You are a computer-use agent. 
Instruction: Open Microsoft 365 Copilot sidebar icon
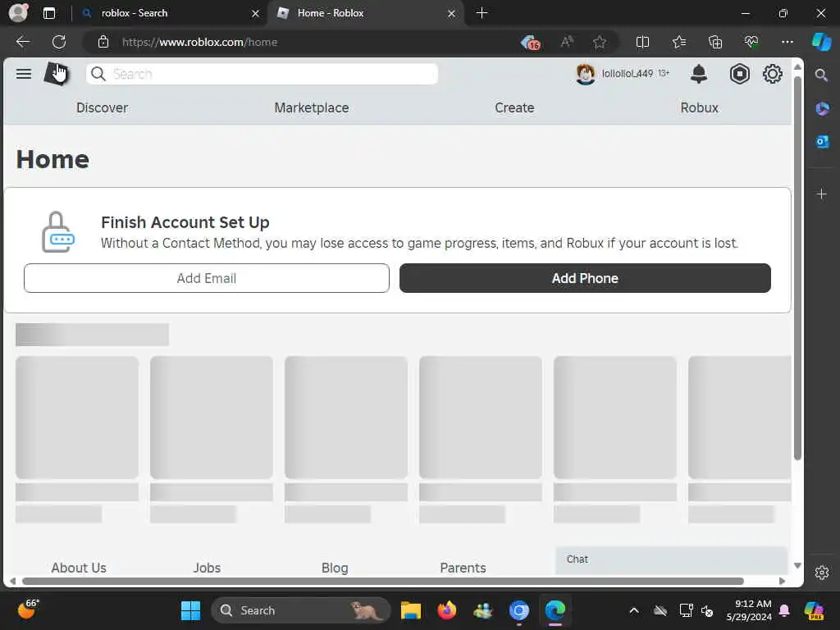click(822, 109)
